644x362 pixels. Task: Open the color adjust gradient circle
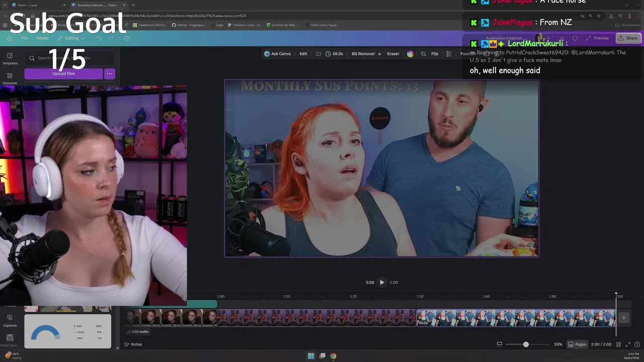pyautogui.click(x=410, y=54)
